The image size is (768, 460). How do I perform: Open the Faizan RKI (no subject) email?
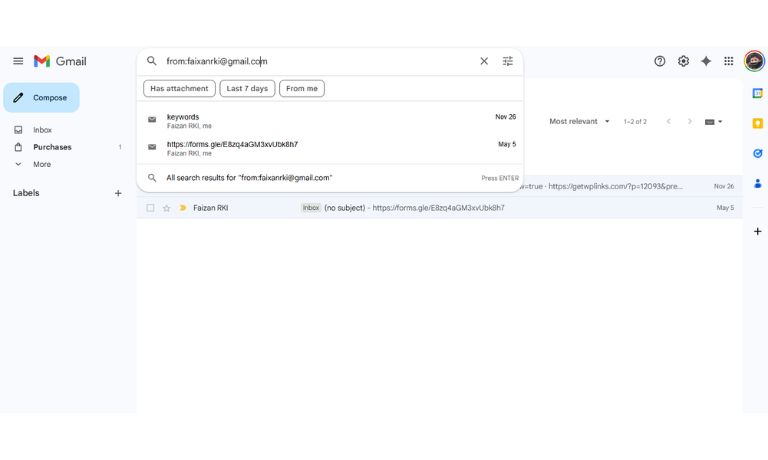[439, 208]
